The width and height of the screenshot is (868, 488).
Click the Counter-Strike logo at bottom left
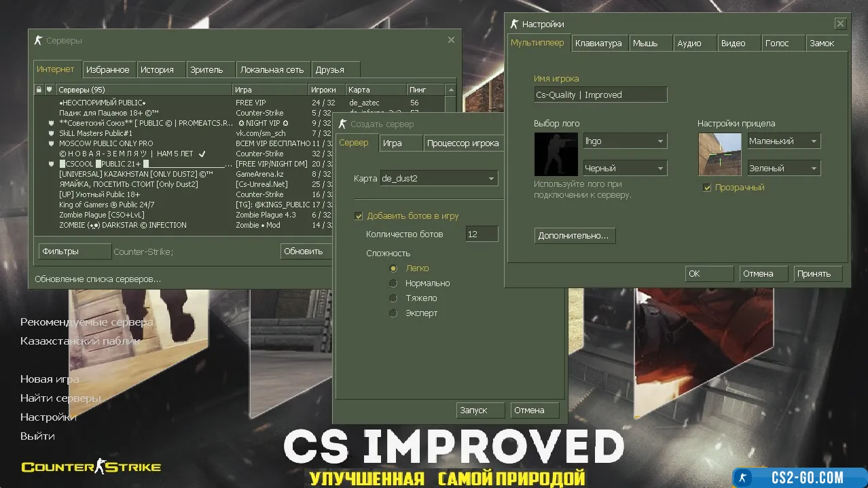[91, 467]
